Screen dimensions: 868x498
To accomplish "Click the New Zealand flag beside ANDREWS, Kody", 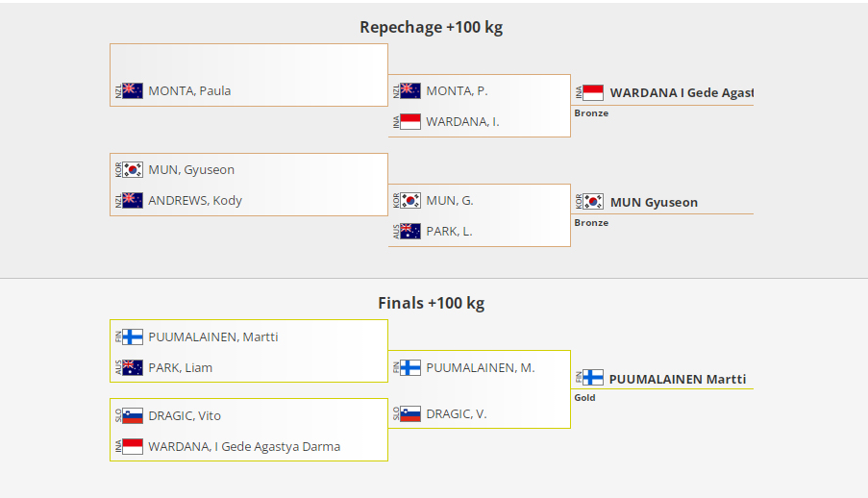I will pyautogui.click(x=133, y=201).
